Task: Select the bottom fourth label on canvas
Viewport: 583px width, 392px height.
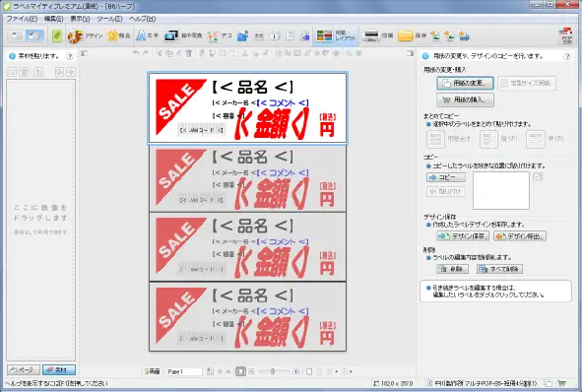Action: point(247,316)
